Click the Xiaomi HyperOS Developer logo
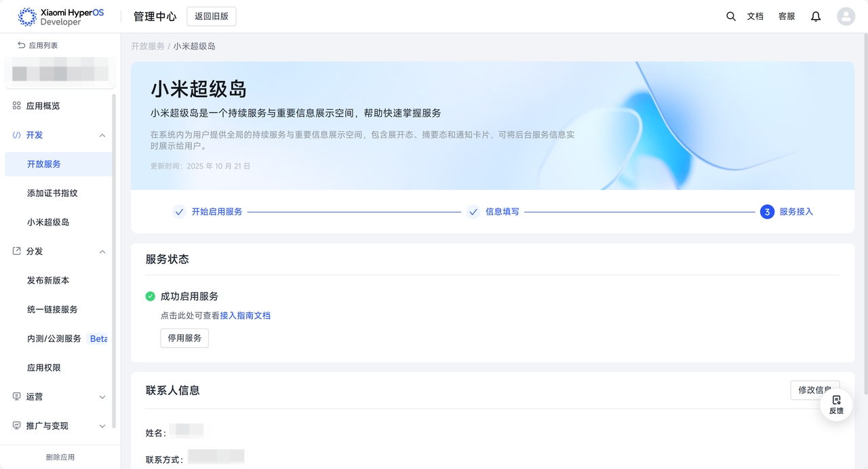 61,17
